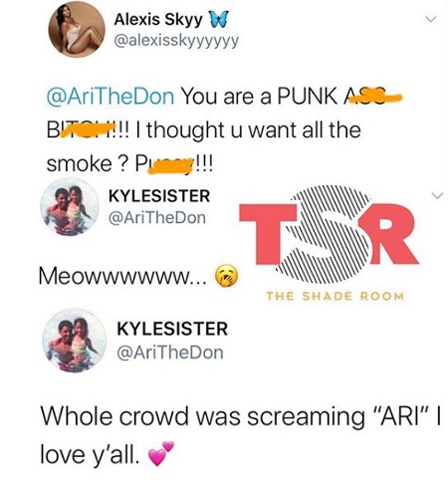Open the 'Whole crowd was screaming' tweet text
This screenshot has width=448, height=489.
coord(241,435)
